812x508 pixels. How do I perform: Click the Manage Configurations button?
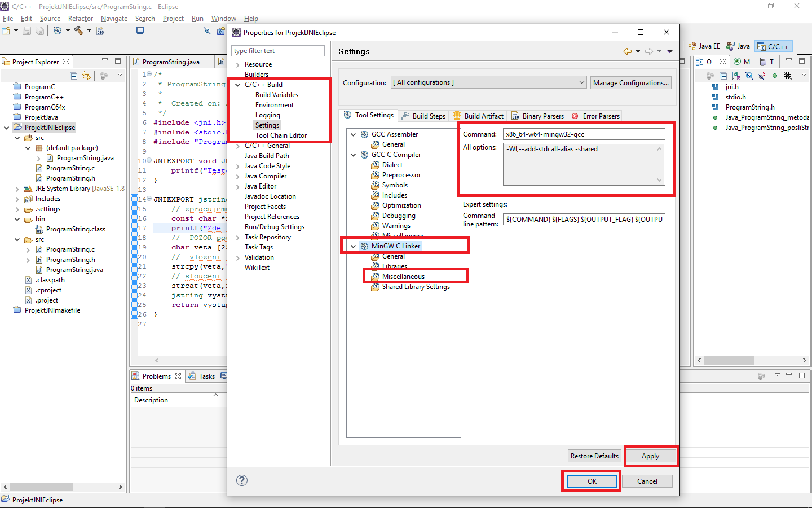click(x=630, y=82)
